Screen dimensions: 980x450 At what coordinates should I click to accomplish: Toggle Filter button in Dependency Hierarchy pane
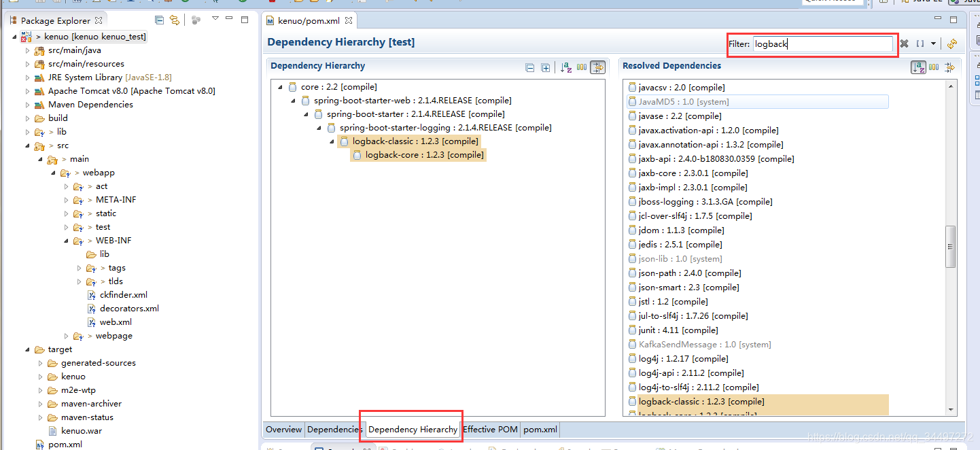tap(597, 67)
